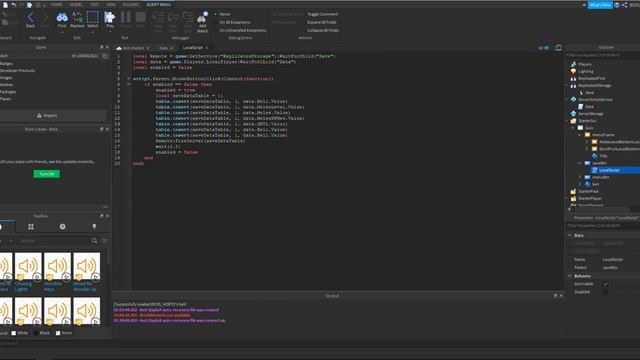Collapse the function fold in code editor

pos(129,79)
